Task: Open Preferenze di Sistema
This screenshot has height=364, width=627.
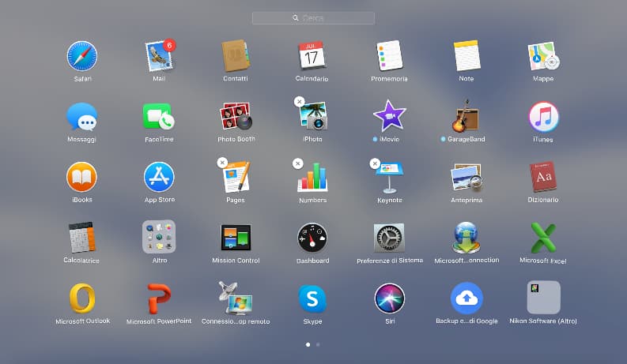Action: [390, 238]
